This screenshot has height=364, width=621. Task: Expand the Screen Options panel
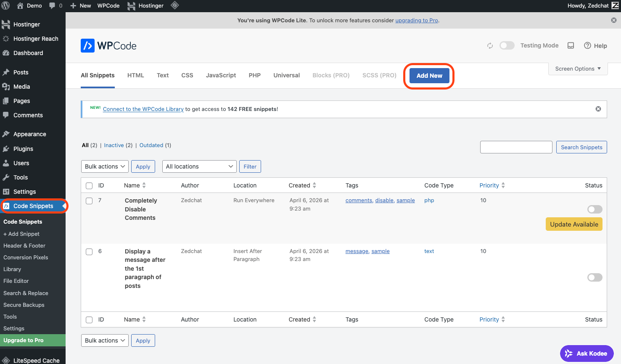578,69
